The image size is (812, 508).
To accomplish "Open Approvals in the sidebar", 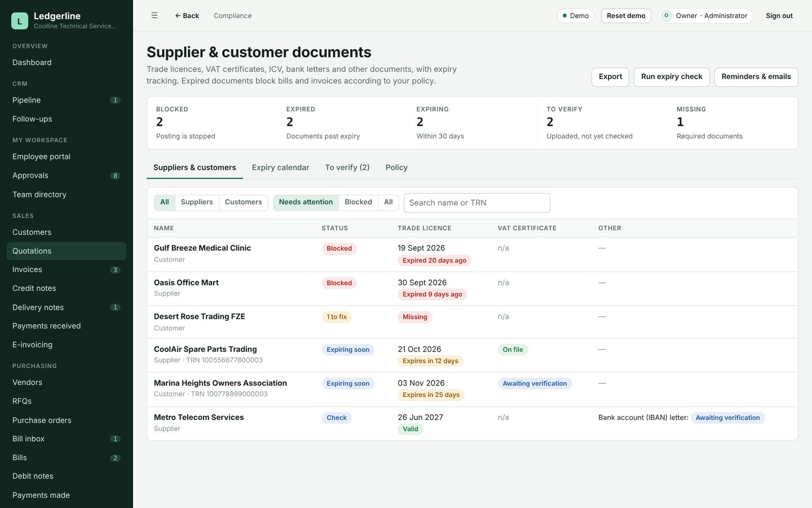I will [x=67, y=176].
